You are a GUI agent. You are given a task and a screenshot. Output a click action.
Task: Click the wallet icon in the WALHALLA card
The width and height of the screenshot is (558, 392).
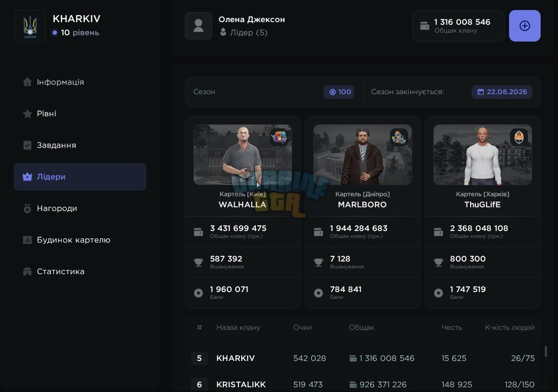point(198,232)
